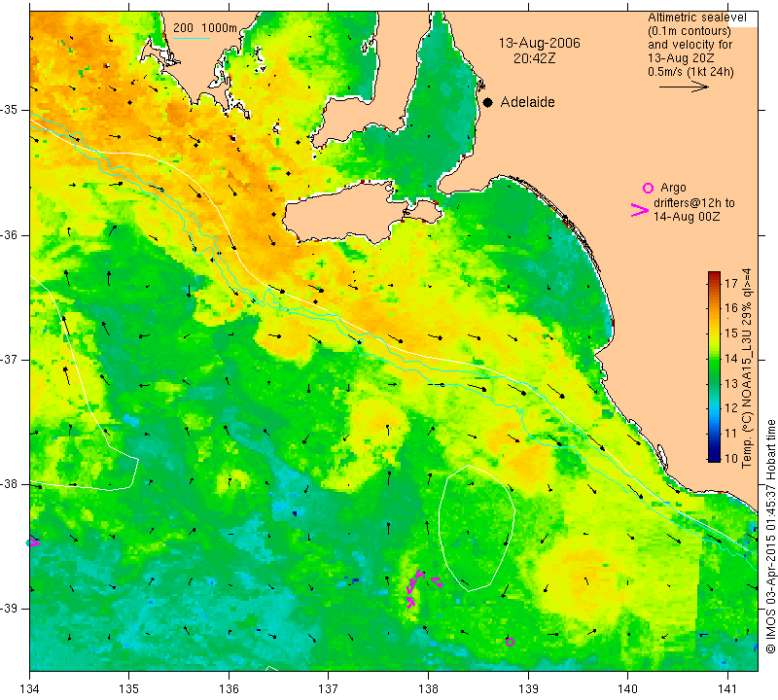Click the -39 latitude axis label
The height and width of the screenshot is (700, 778).
[x=11, y=609]
